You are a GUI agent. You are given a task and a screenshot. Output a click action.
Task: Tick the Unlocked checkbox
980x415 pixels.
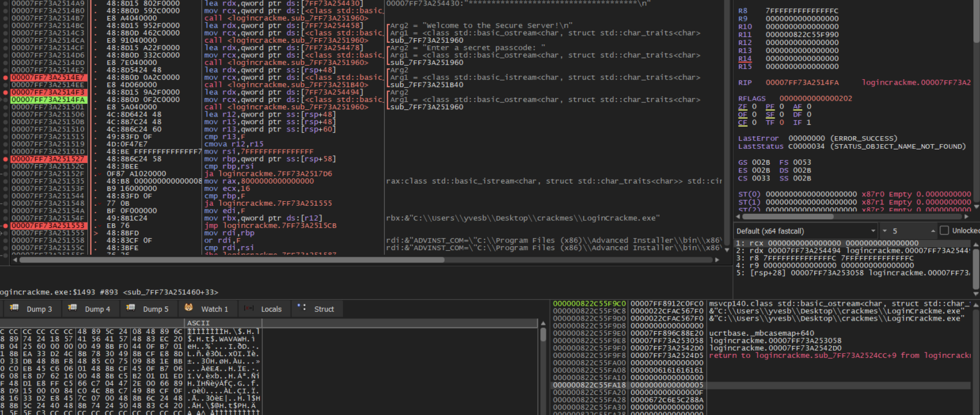[944, 231]
